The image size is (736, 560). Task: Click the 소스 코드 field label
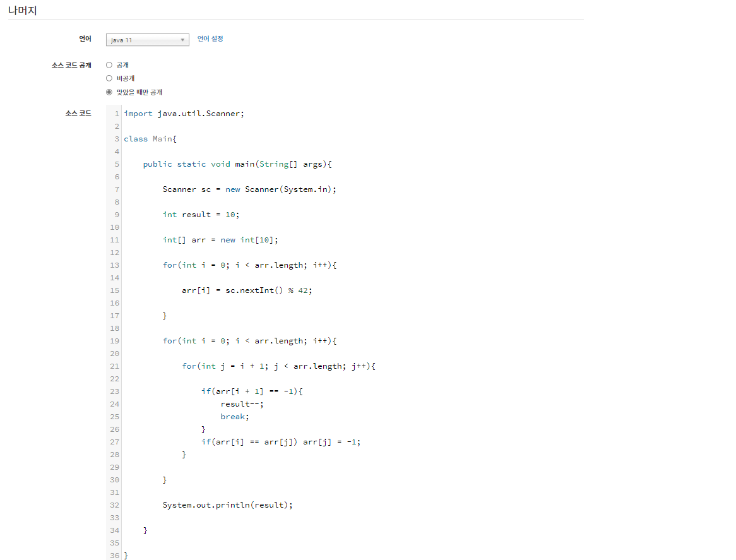(x=78, y=113)
